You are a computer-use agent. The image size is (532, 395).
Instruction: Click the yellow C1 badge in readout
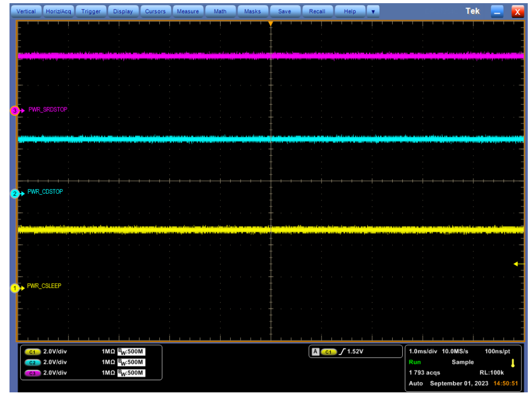pyautogui.click(x=32, y=351)
